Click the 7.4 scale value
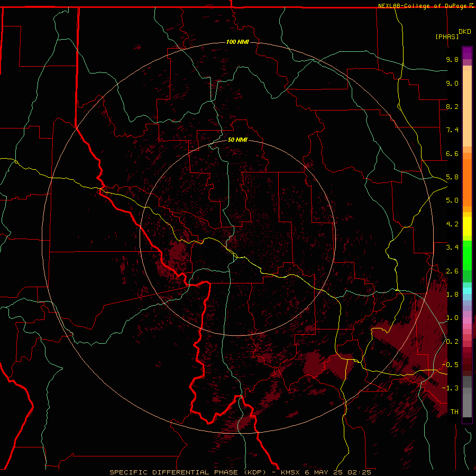The height and width of the screenshot is (476, 476). pyautogui.click(x=452, y=130)
